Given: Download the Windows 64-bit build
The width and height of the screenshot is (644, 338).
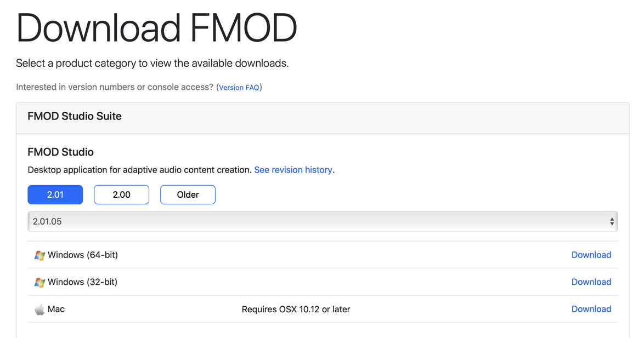Looking at the screenshot, I should coord(591,255).
